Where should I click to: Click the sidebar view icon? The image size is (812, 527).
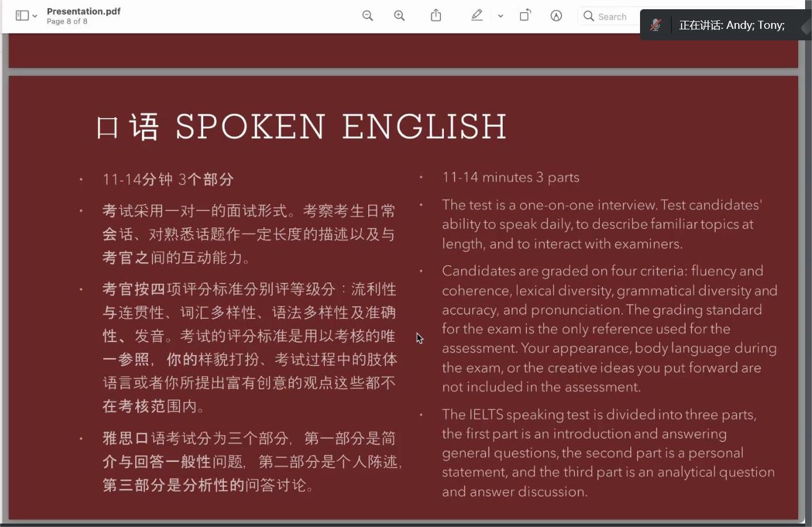pos(22,16)
